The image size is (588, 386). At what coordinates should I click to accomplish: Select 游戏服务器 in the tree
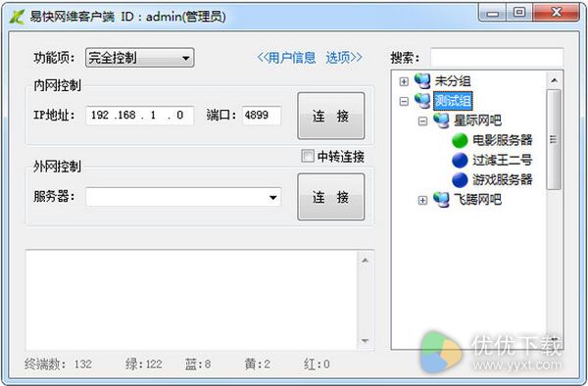503,180
